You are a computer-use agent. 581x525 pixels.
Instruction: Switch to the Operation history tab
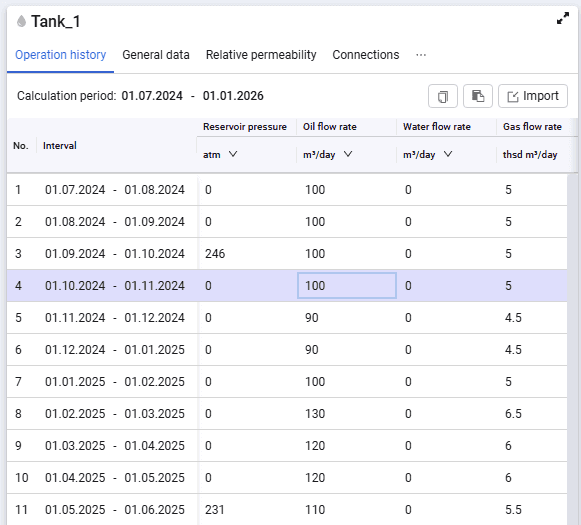pos(60,55)
